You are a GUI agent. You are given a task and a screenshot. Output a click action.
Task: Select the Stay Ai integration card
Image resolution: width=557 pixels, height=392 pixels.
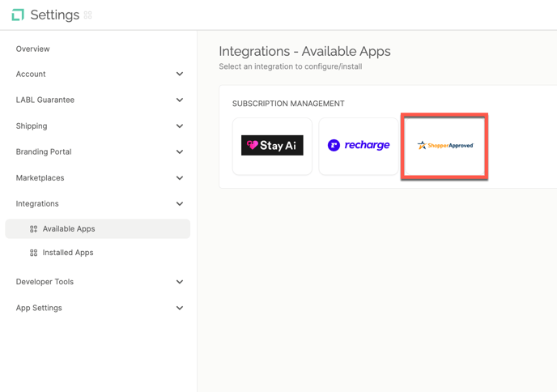pyautogui.click(x=272, y=146)
